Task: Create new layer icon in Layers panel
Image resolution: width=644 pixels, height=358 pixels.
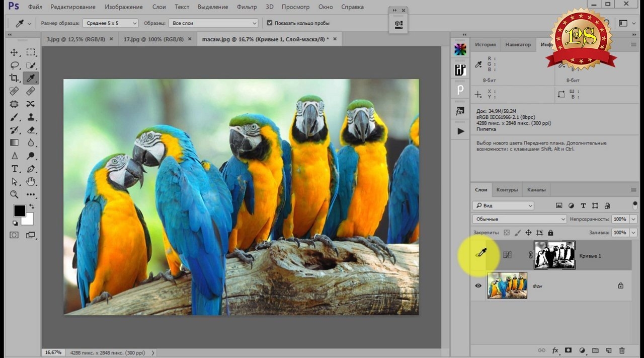Action: tap(608, 350)
